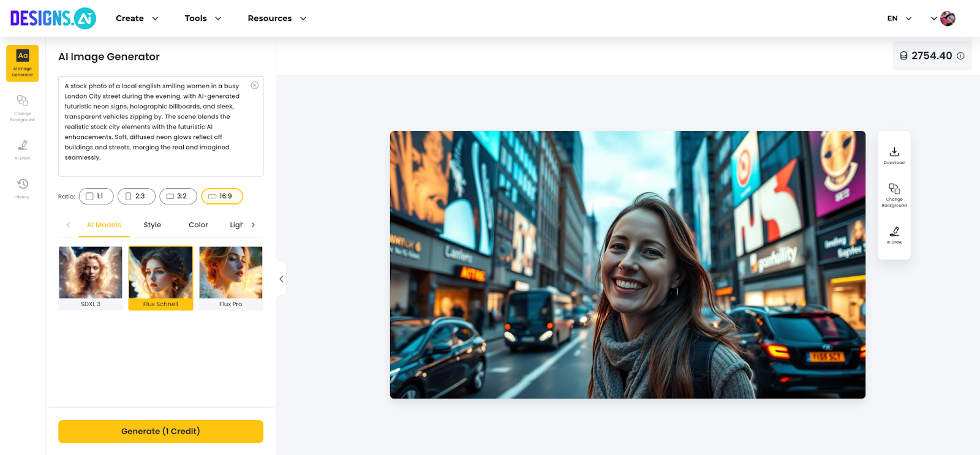Open AI Draw in left sidebar
The height and width of the screenshot is (455, 980).
tap(23, 149)
